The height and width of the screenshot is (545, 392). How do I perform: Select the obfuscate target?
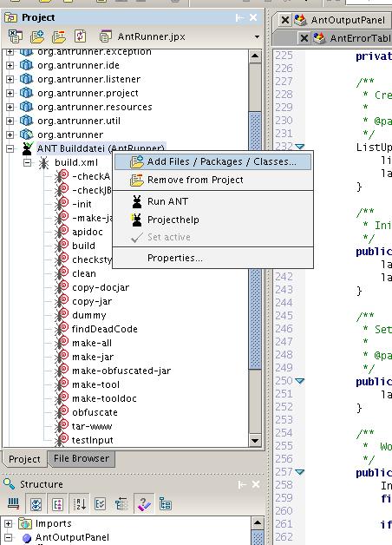(x=95, y=412)
